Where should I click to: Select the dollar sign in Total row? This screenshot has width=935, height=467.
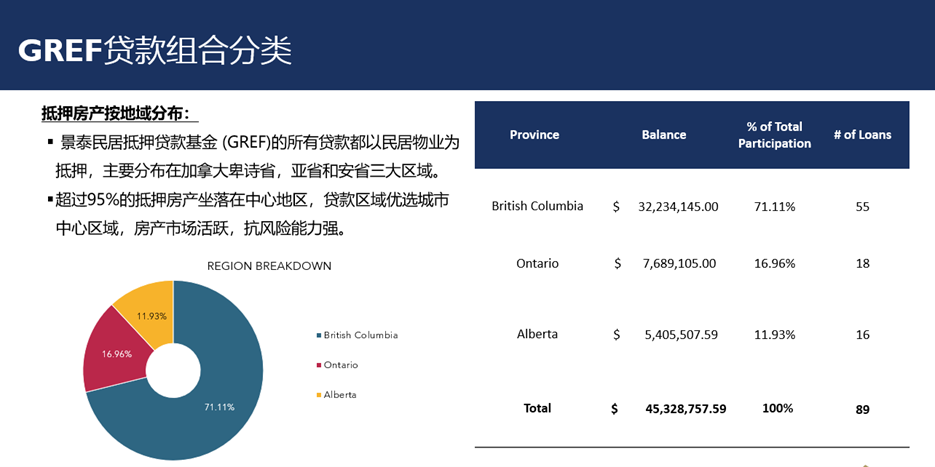(x=615, y=409)
